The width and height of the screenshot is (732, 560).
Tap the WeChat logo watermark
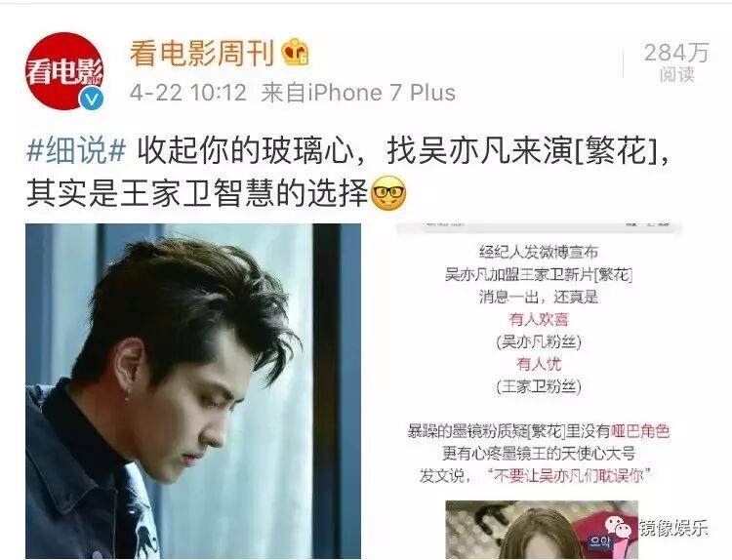pos(619,529)
